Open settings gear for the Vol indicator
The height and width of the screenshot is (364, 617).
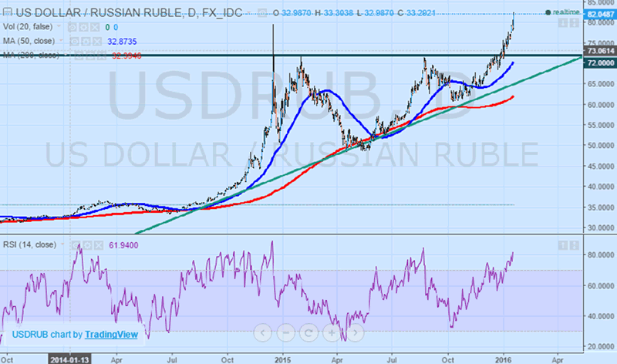pyautogui.click(x=83, y=27)
